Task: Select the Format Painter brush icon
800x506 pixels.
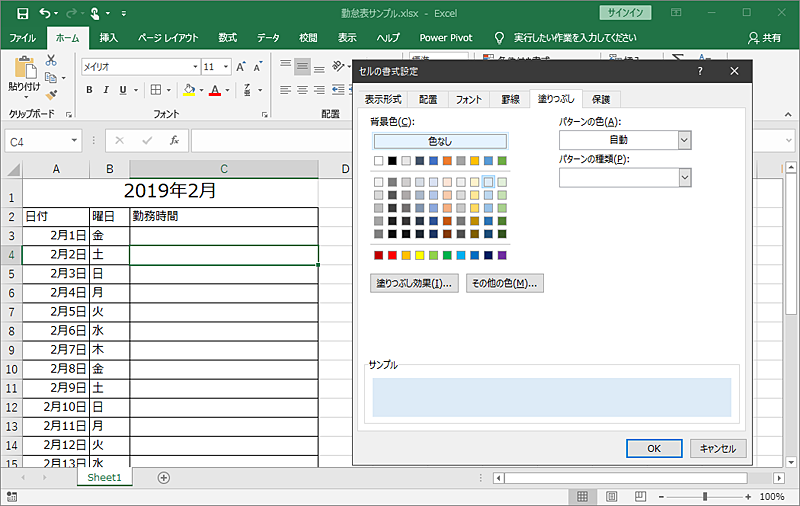Action: (x=51, y=94)
